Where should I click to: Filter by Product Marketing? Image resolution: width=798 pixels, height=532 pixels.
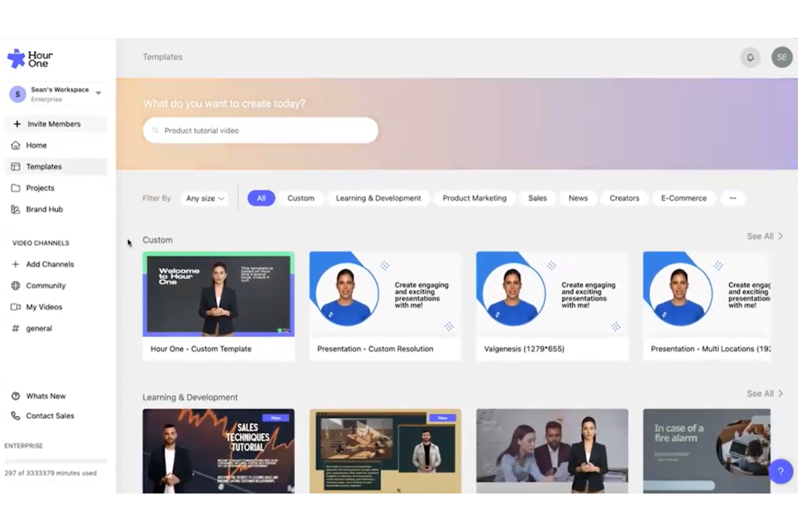474,198
